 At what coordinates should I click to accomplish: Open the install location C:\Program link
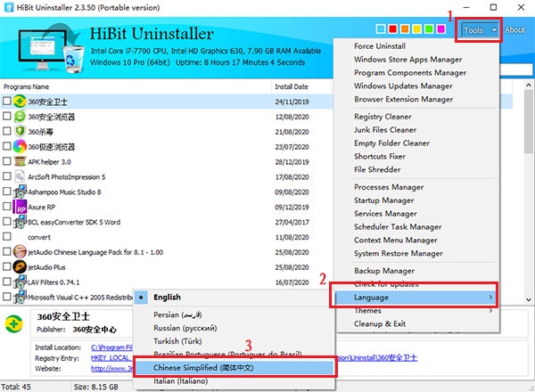112,347
